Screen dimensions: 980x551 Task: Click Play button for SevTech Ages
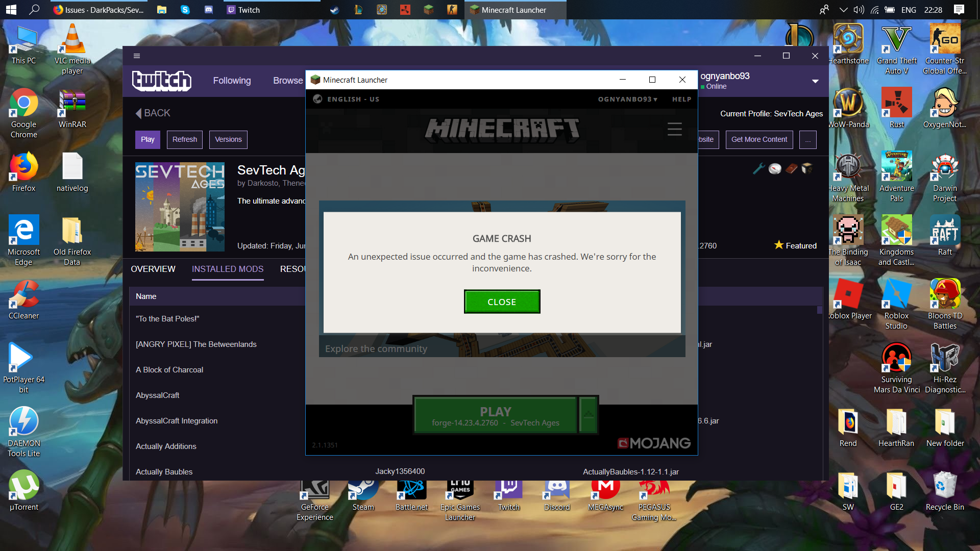(148, 139)
